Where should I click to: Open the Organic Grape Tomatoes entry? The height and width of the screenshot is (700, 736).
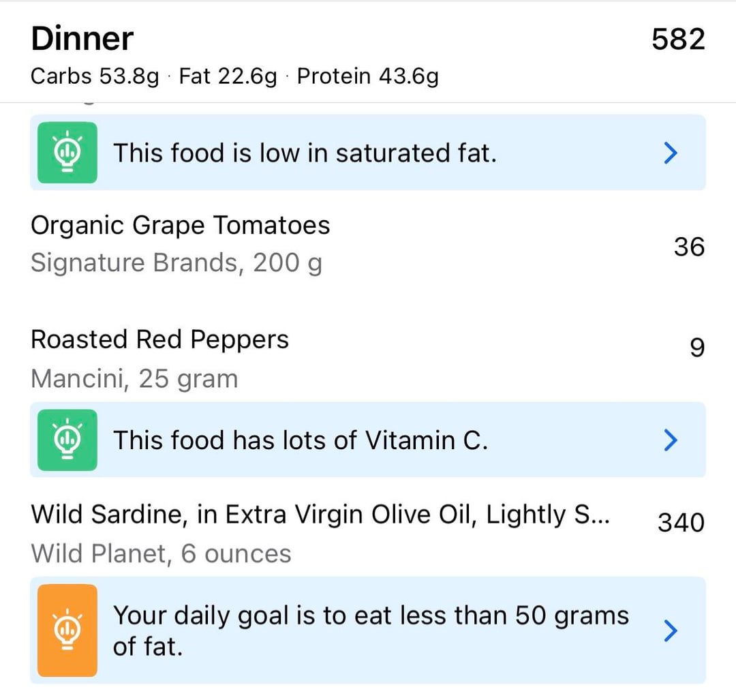click(181, 226)
